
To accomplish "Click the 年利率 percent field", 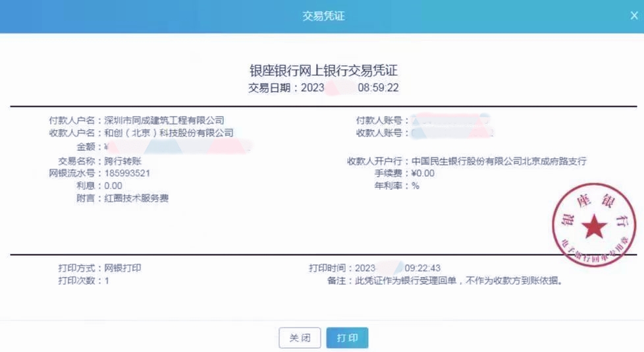I will [x=416, y=186].
